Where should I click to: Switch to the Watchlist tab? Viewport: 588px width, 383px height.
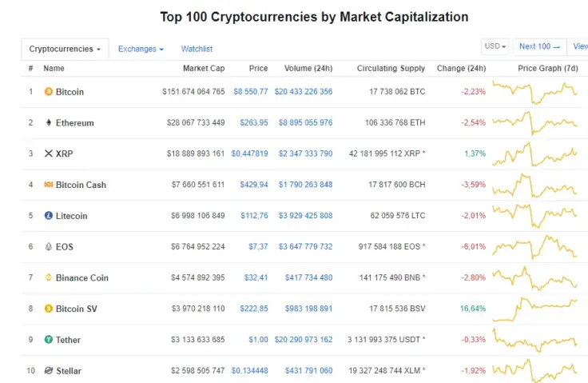[x=197, y=50]
